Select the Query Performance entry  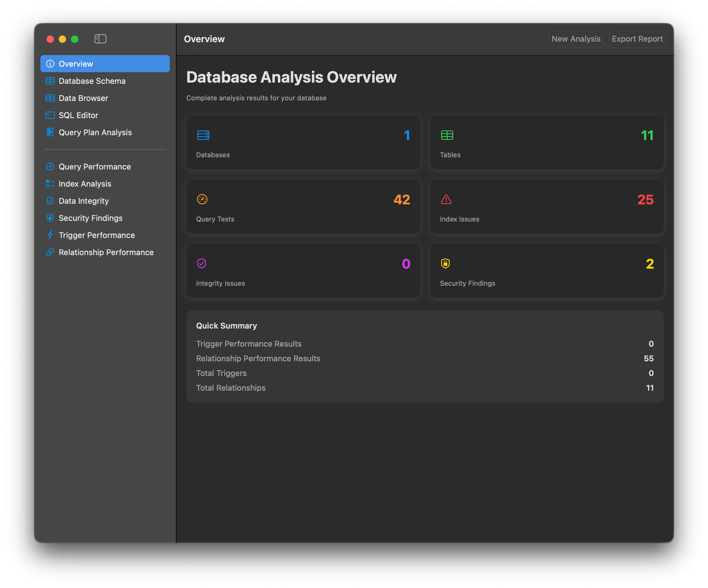(95, 167)
